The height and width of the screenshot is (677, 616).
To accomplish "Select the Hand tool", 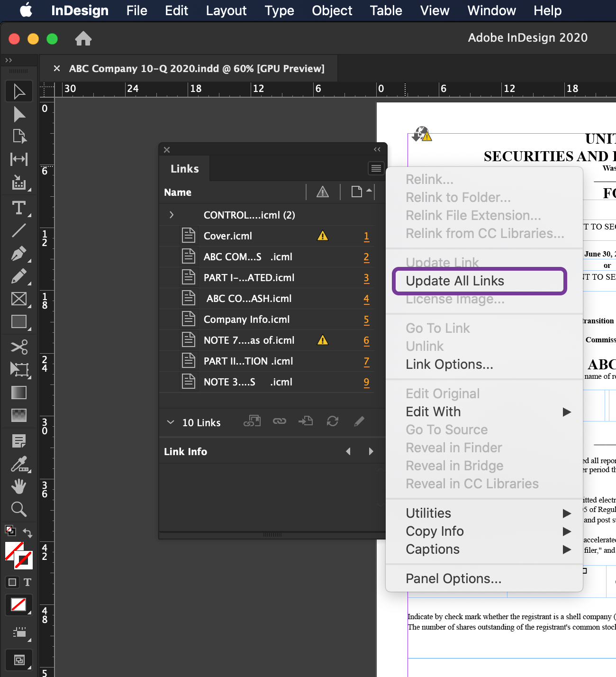I will pos(19,486).
